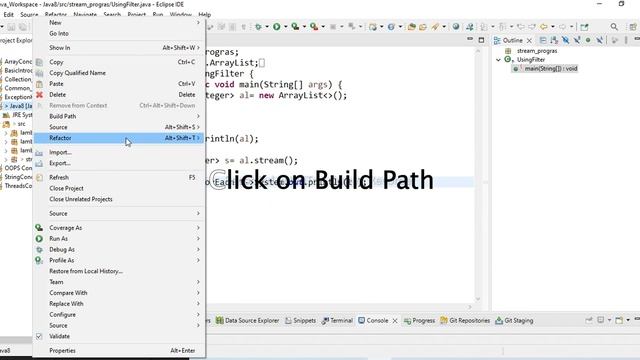Viewport: 640px width, 360px height.
Task: Collapse the UsingFilter node in Outline
Action: tap(498, 60)
